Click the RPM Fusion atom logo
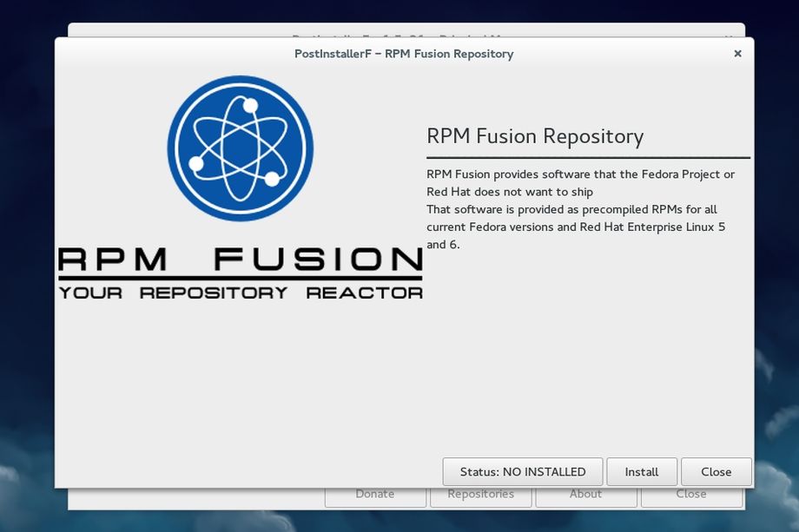This screenshot has height=532, width=799. click(x=240, y=148)
